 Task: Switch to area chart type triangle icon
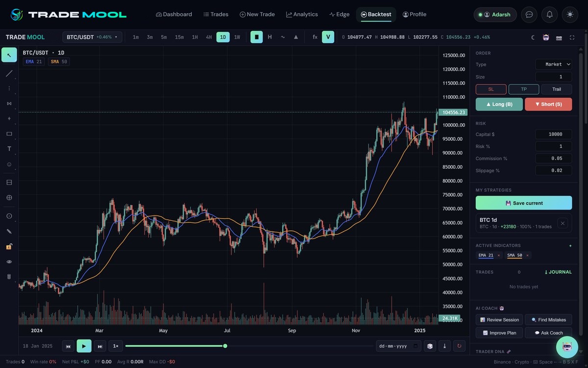(x=296, y=37)
